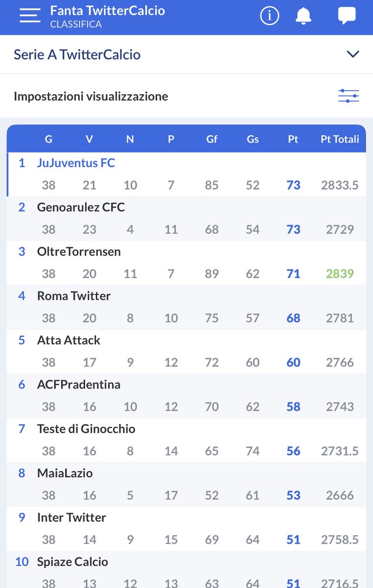Viewport: 373px width, 588px height.
Task: Select OltreTorrensen team name
Action: (x=79, y=252)
